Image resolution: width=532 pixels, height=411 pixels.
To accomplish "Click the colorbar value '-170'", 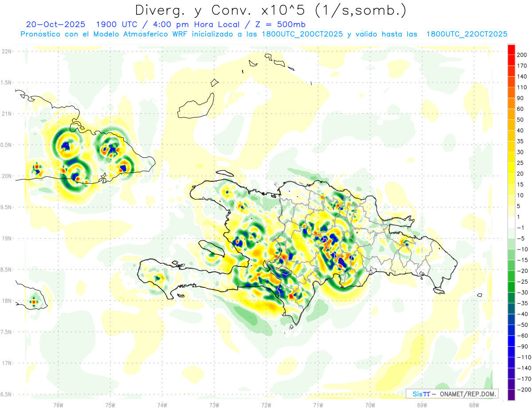I will (524, 379).
